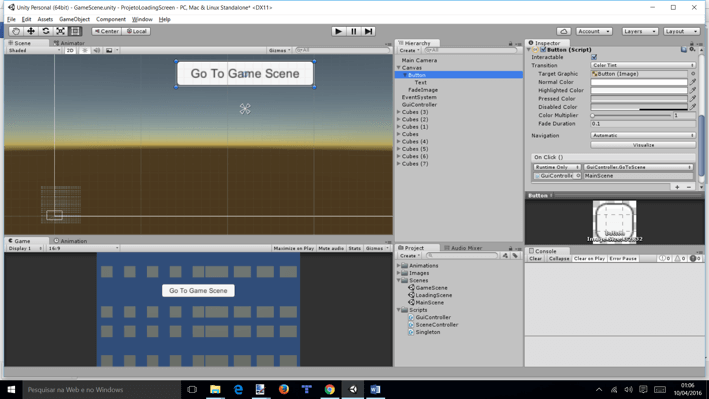Screen dimensions: 709x399
Task: Open the GameObject menu
Action: [74, 19]
